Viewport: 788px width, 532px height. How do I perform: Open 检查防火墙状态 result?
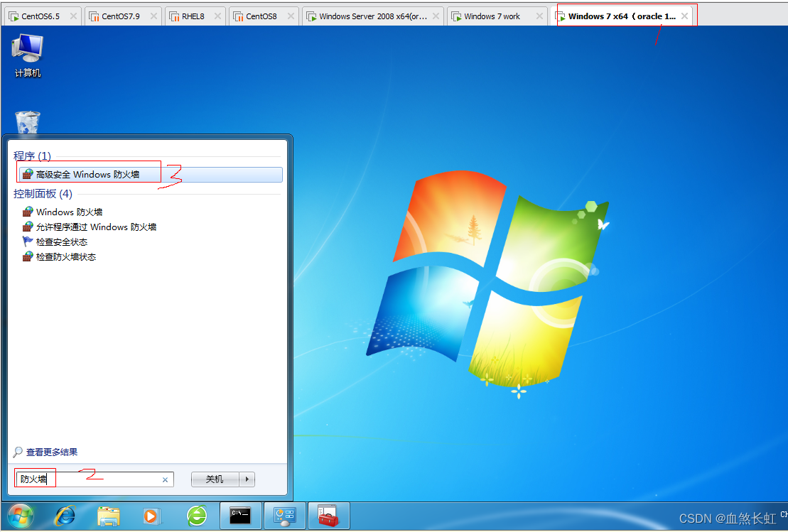pyautogui.click(x=59, y=256)
